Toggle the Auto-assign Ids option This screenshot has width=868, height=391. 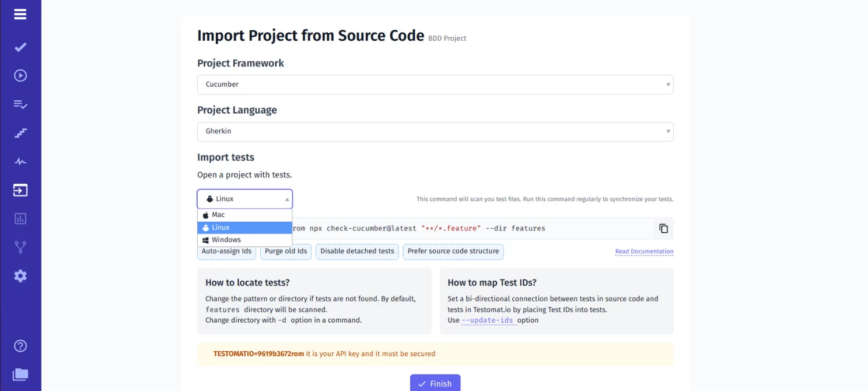[226, 252]
